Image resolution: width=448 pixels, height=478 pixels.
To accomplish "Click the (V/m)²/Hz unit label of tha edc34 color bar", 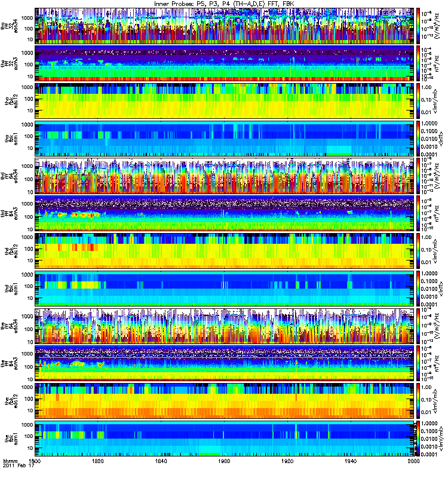I will click(x=437, y=26).
